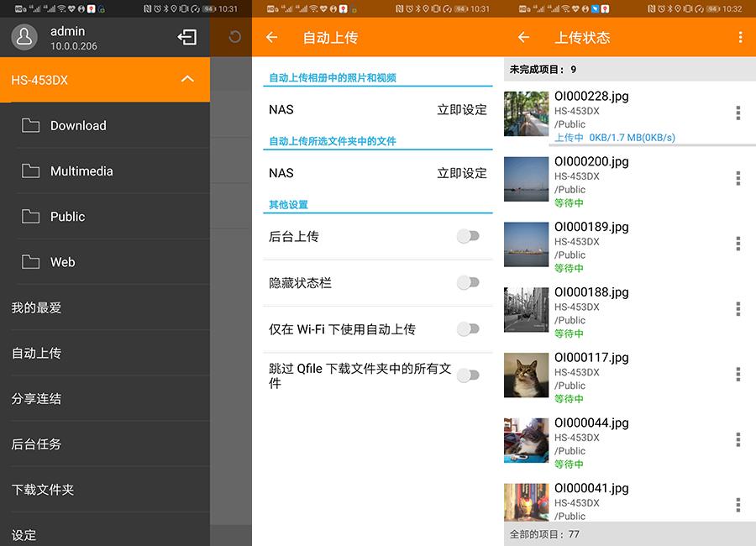Enable the 后台上传 toggle
756x546 pixels.
(468, 237)
